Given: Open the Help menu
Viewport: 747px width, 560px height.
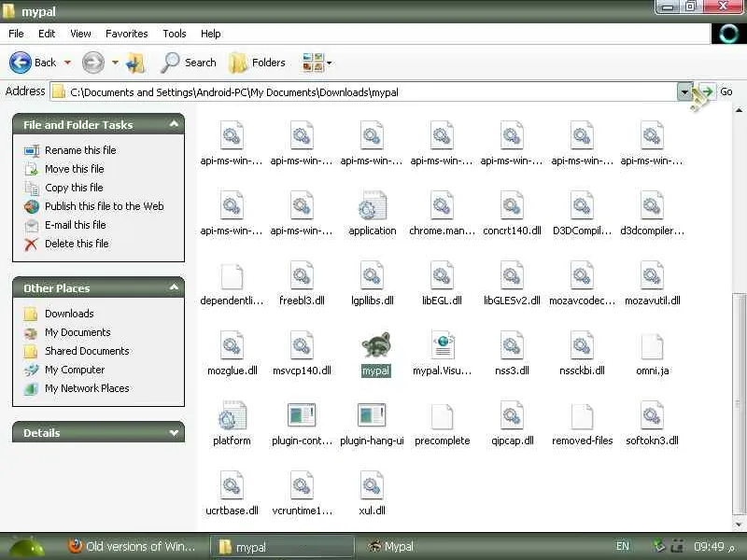Looking at the screenshot, I should point(211,34).
